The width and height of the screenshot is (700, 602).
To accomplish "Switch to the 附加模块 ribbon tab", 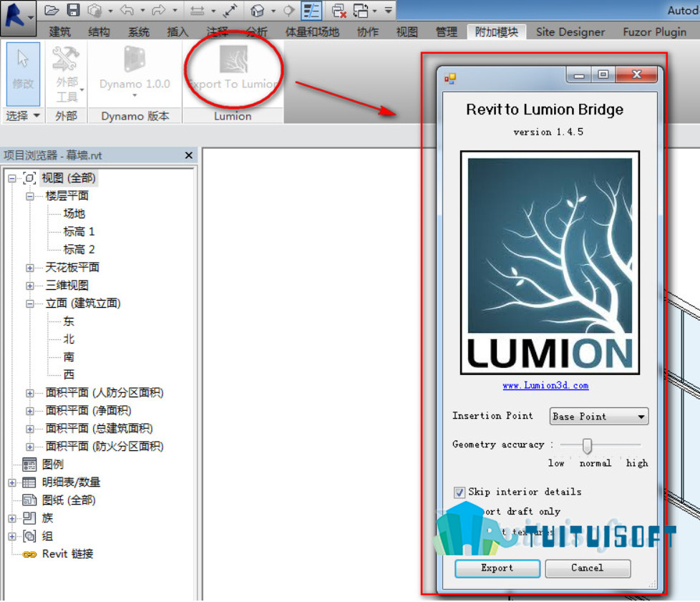I will [497, 32].
